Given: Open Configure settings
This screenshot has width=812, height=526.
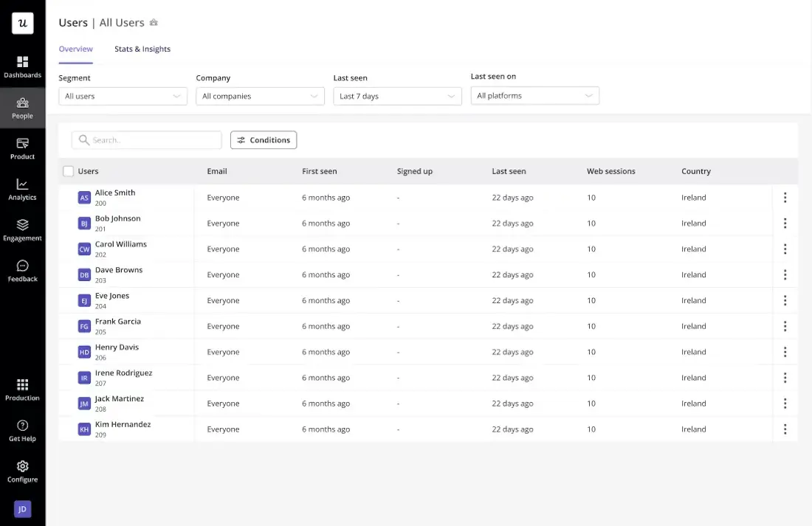Looking at the screenshot, I should click(22, 471).
